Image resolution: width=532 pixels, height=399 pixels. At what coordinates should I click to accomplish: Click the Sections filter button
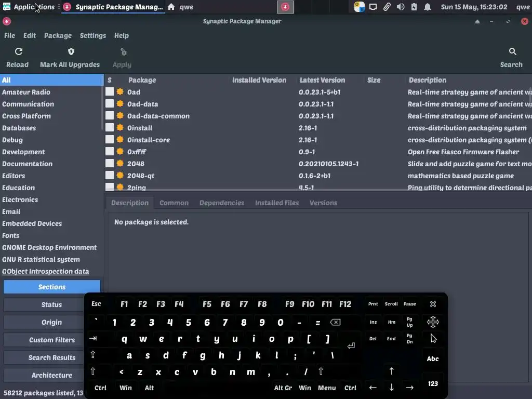pyautogui.click(x=51, y=287)
